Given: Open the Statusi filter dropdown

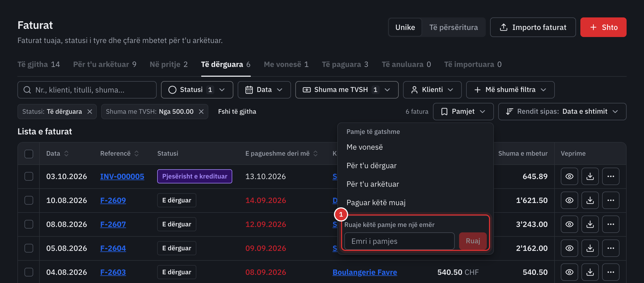Looking at the screenshot, I should point(197,90).
